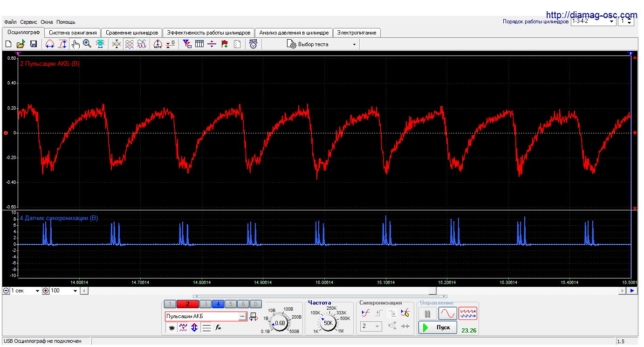The width and height of the screenshot is (644, 347).
Task: Click the filter funnel icon
Action: [187, 44]
